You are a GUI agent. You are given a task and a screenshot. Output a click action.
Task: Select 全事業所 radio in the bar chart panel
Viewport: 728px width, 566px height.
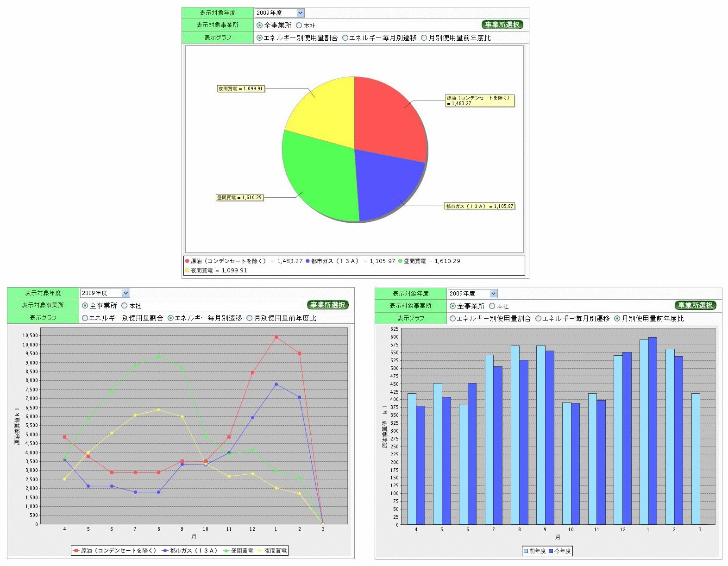tap(452, 306)
